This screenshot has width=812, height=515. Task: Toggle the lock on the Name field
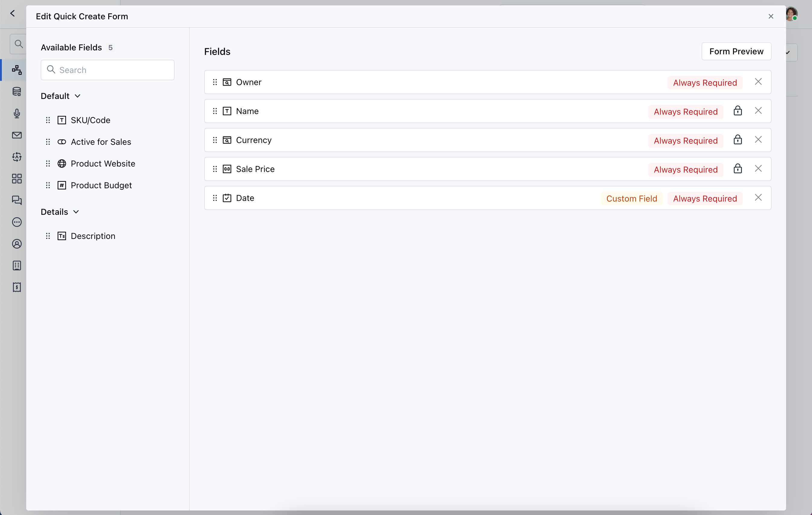tap(738, 111)
